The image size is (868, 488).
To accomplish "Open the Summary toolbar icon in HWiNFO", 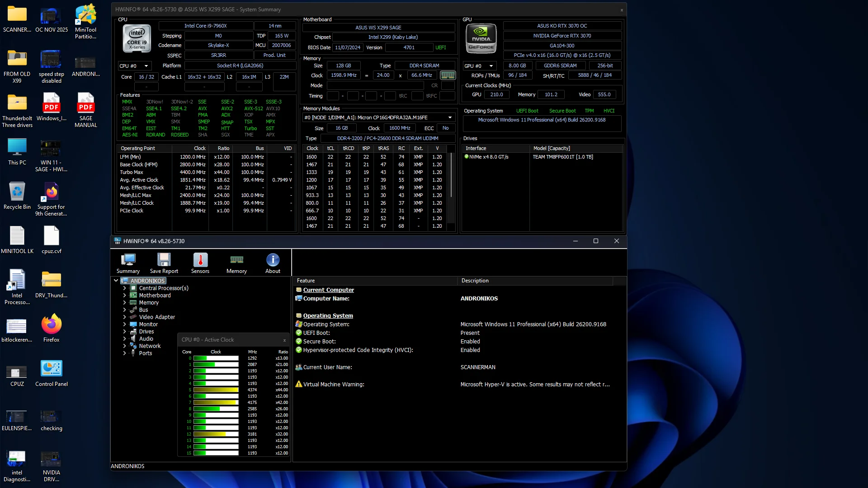I will pyautogui.click(x=128, y=263).
